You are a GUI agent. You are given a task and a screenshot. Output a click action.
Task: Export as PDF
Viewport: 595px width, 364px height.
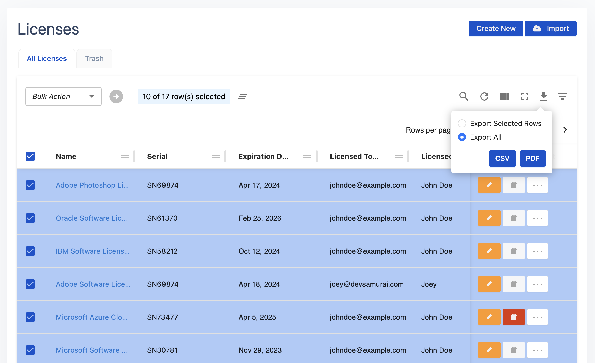[x=533, y=158]
